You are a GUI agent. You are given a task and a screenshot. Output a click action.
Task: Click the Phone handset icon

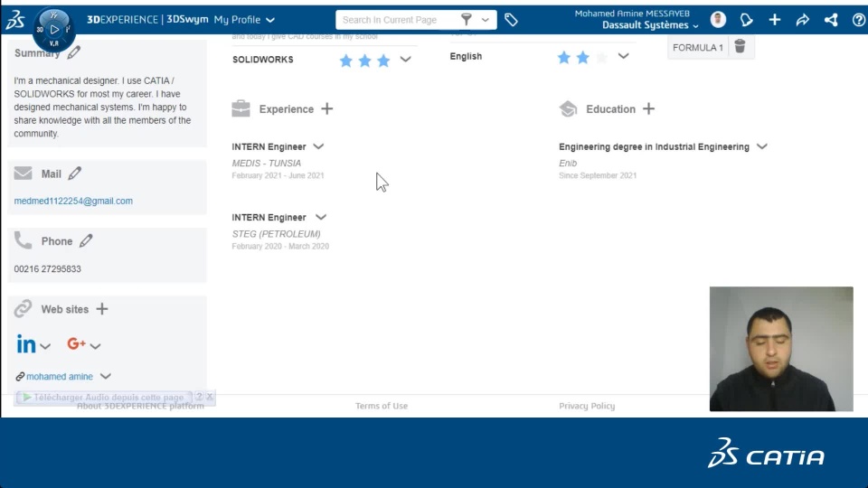(x=24, y=240)
